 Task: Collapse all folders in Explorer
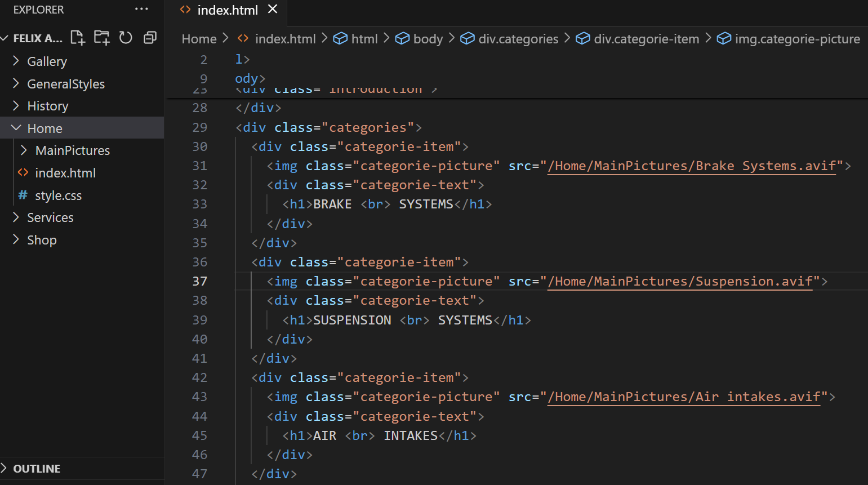[x=150, y=38]
